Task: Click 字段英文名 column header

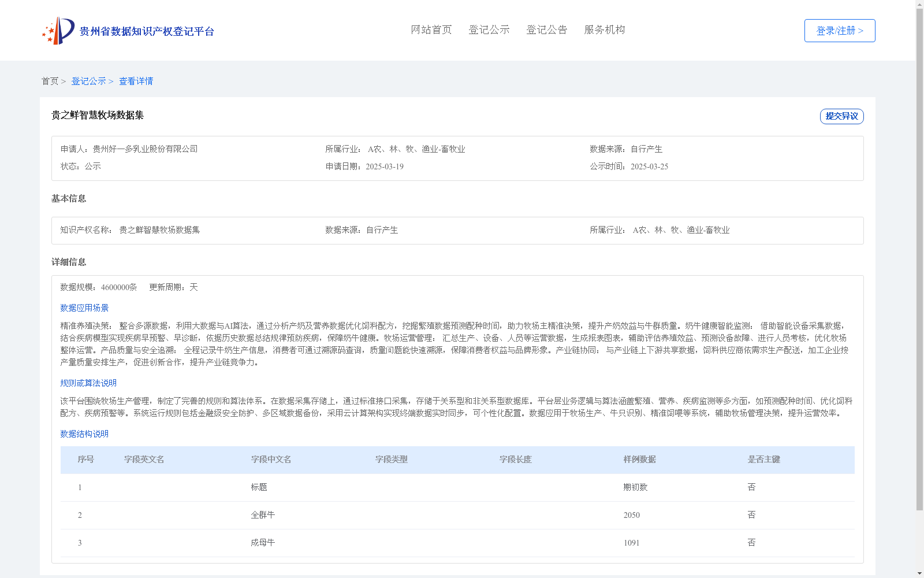Action: click(144, 460)
